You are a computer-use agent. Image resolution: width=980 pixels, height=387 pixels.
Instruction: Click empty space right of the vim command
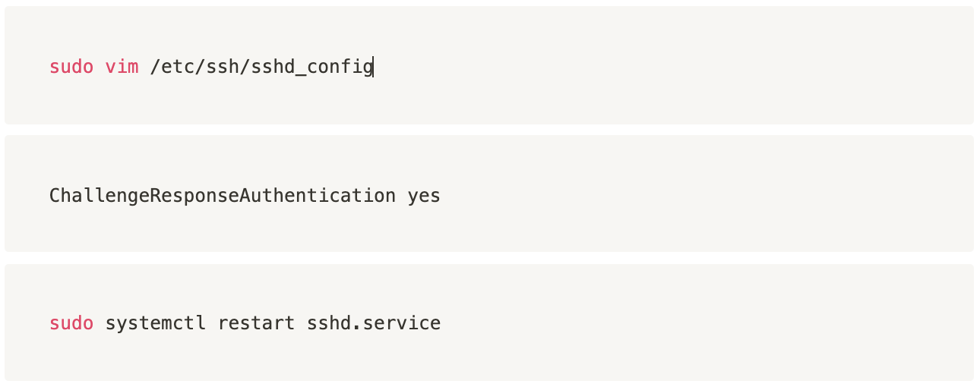point(646,67)
